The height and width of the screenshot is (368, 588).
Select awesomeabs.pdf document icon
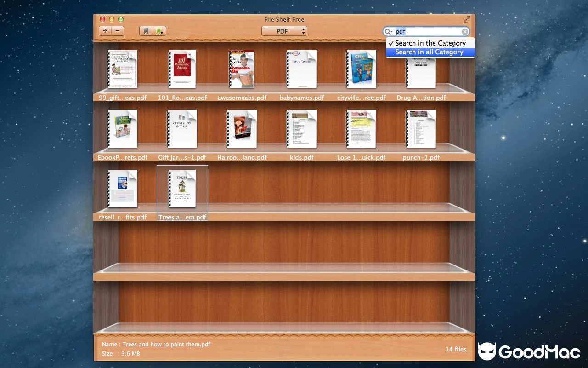point(242,69)
